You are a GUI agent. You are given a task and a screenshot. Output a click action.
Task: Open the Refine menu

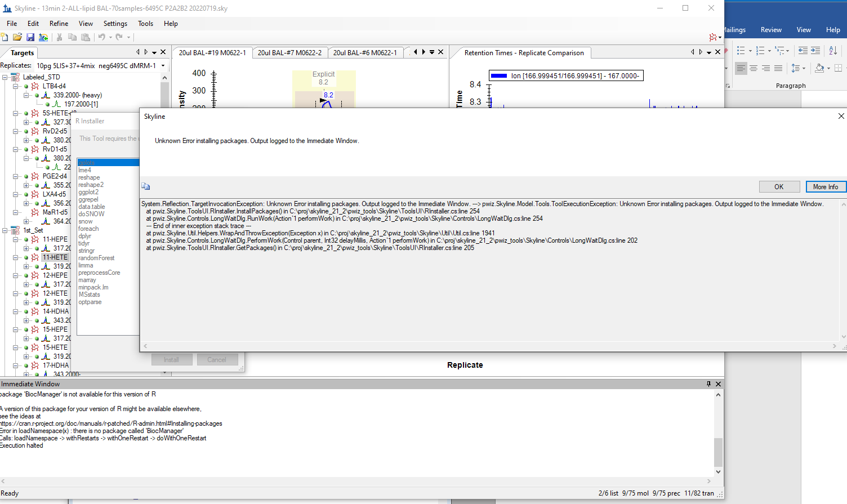[x=59, y=24]
